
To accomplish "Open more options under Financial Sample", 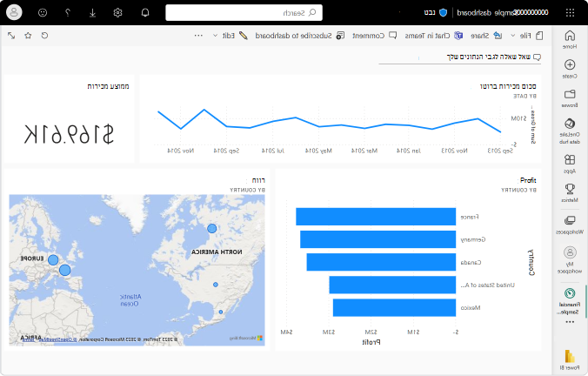I will point(570,322).
